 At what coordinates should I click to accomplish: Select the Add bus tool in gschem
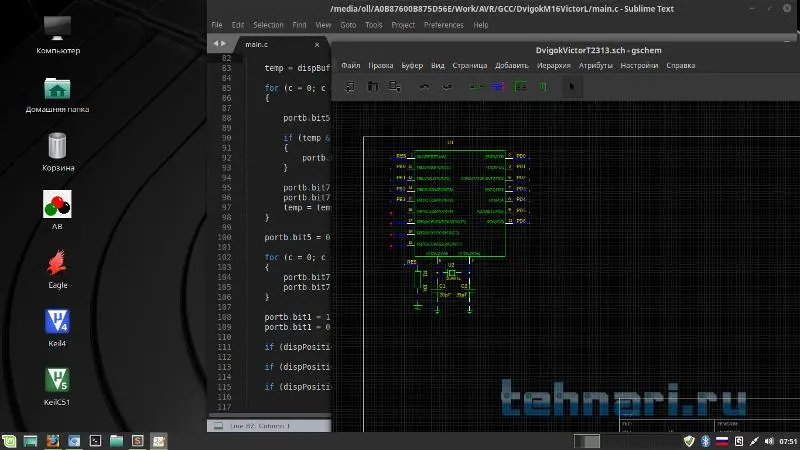(x=520, y=87)
